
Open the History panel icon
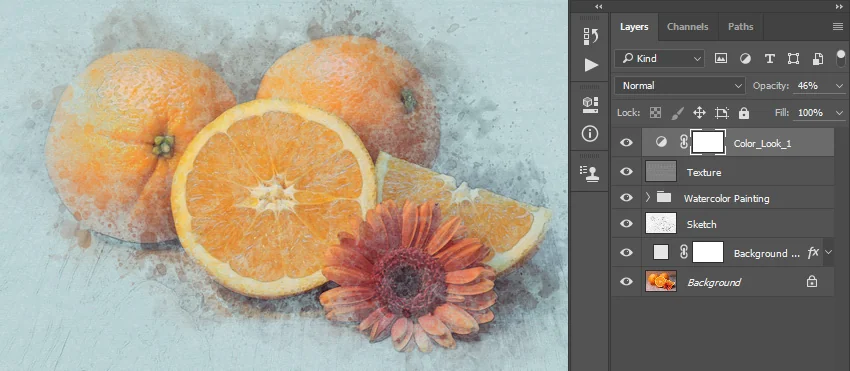591,36
